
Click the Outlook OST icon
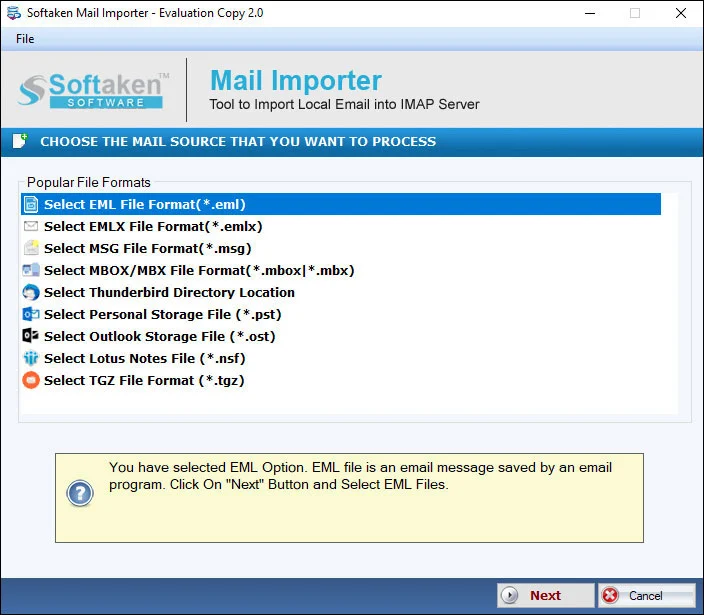[x=31, y=336]
